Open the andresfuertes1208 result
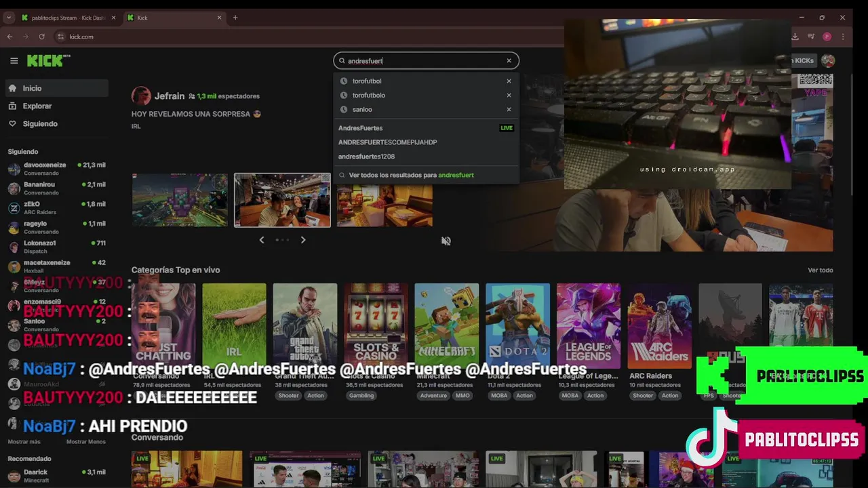This screenshot has height=488, width=868. [426, 157]
